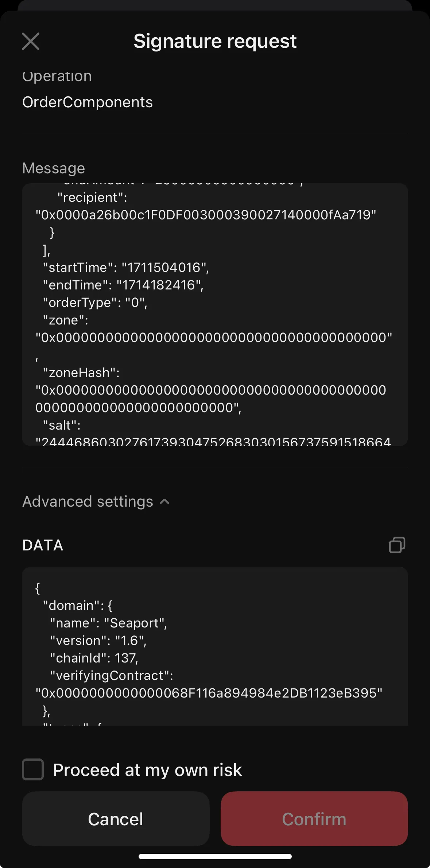Select the OrderComponents operation text
The image size is (430, 868).
pyautogui.click(x=88, y=102)
